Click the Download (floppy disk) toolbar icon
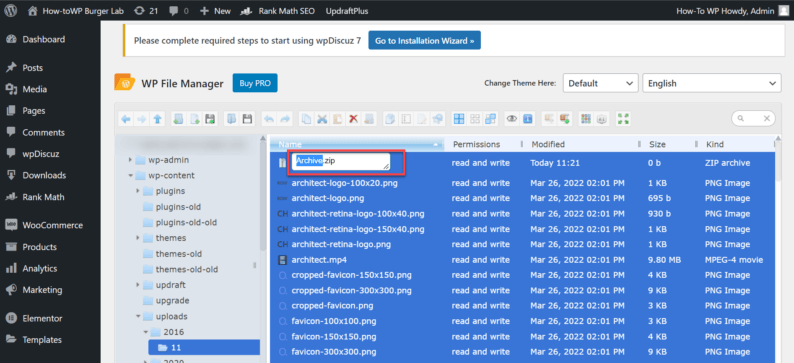The height and width of the screenshot is (363, 794). pos(247,119)
